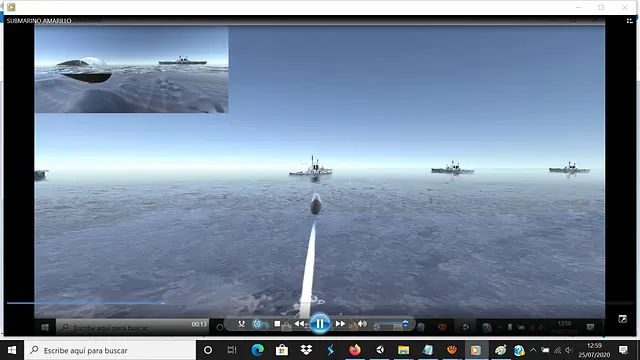The width and height of the screenshot is (640, 360).
Task: Open the blue lightning-shaped app on taskbar
Action: pyautogui.click(x=331, y=350)
